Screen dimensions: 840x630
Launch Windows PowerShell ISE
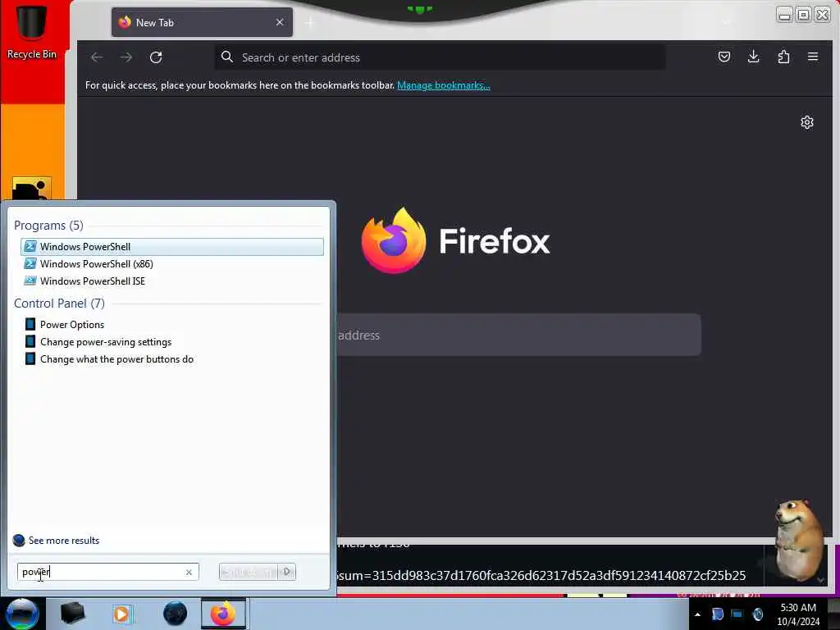172,281
